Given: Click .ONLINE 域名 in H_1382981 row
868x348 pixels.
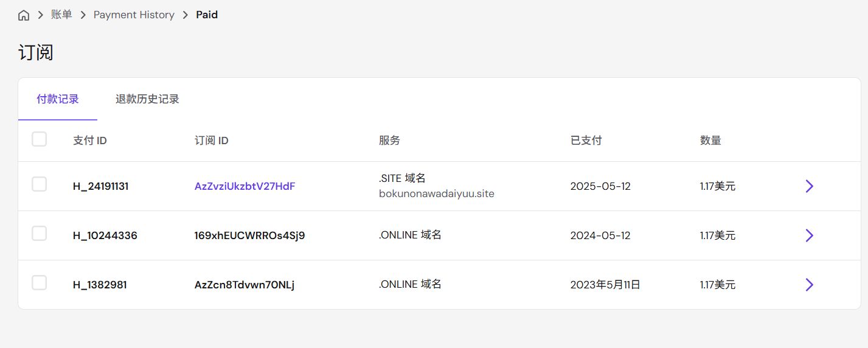Looking at the screenshot, I should (410, 284).
